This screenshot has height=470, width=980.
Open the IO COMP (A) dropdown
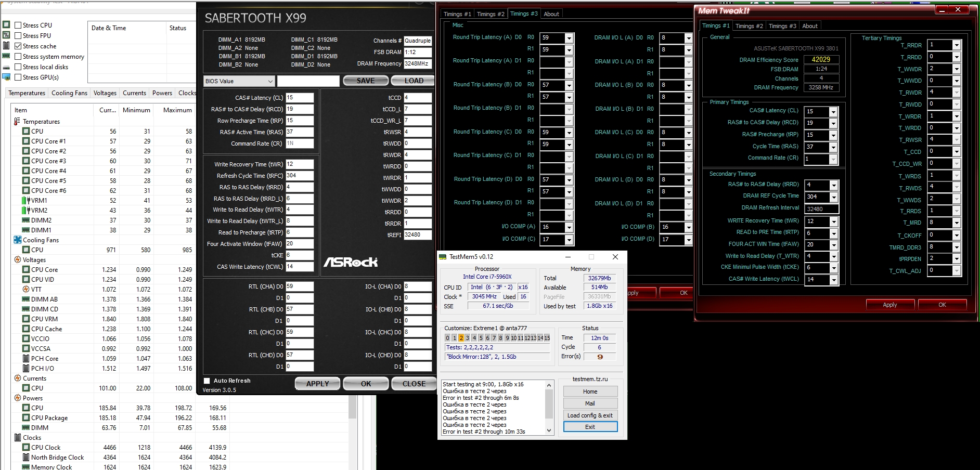tap(569, 227)
